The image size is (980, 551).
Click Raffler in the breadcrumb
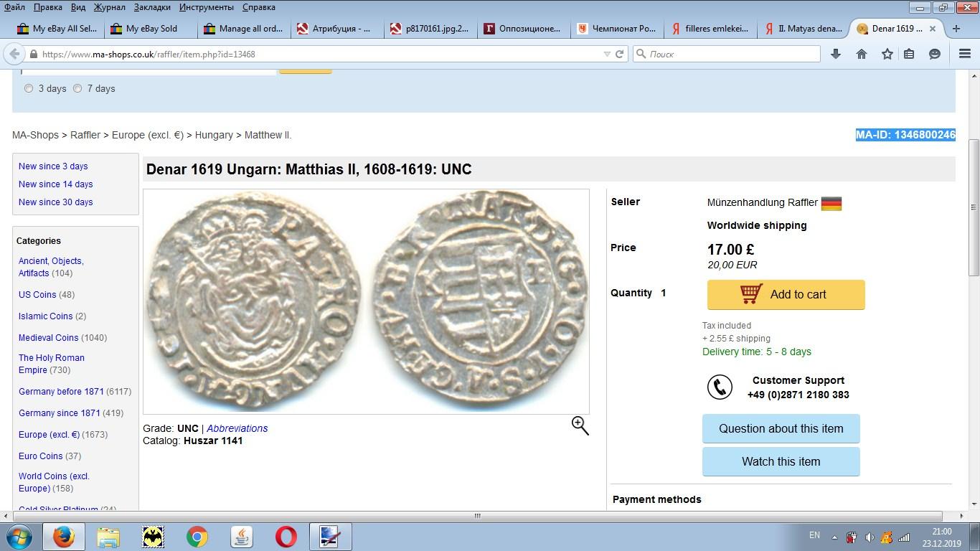85,135
